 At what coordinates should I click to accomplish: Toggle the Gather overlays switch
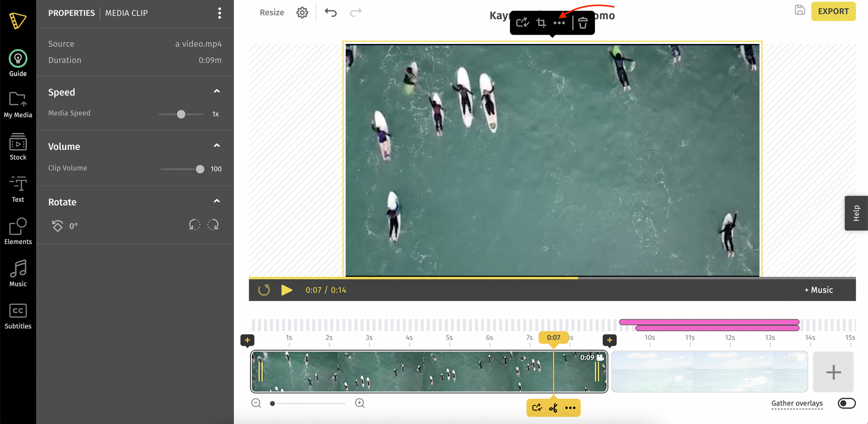point(846,403)
